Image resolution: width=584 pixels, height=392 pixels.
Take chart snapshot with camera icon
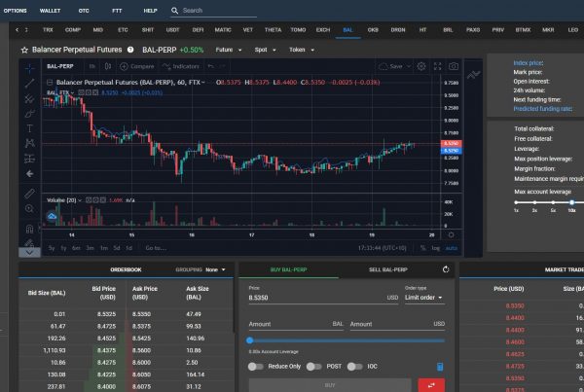pos(453,67)
